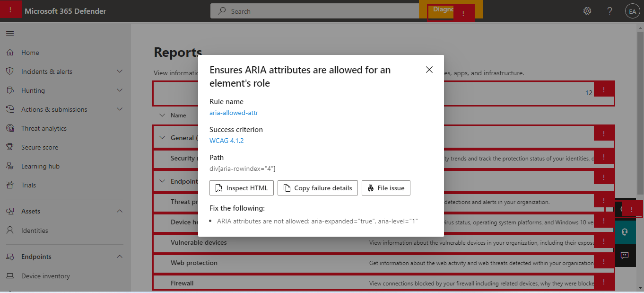The height and width of the screenshot is (293, 644).
Task: Open the WCAG 4.1.2 link
Action: (x=226, y=141)
